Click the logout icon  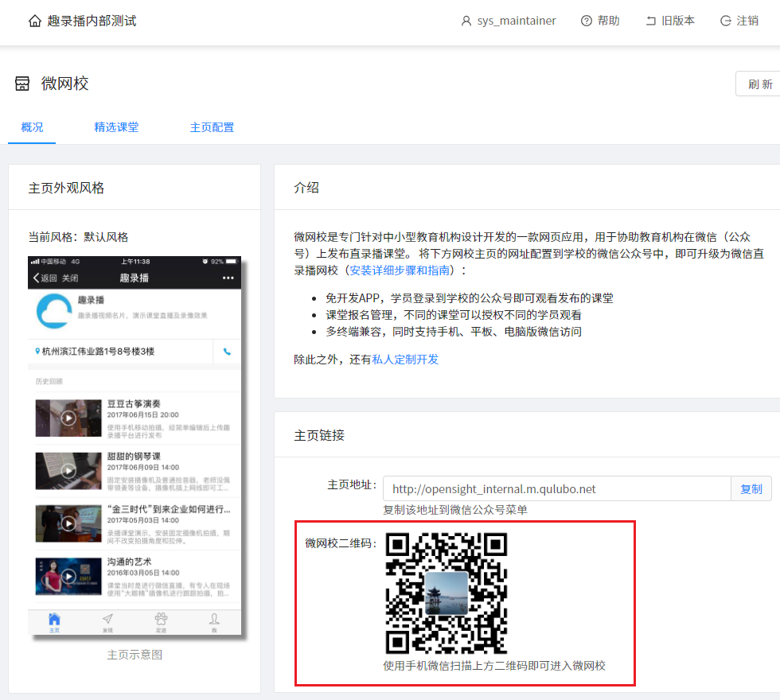(x=726, y=21)
